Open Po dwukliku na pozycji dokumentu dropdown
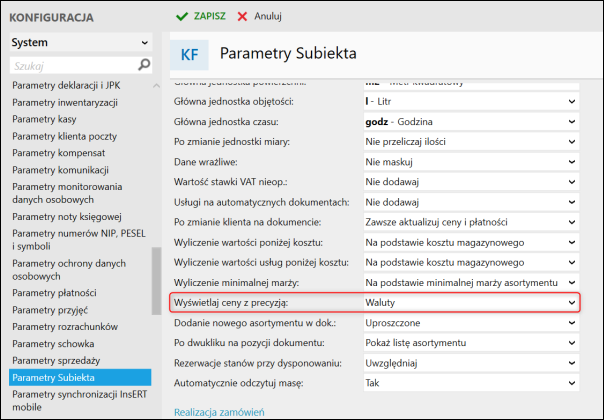Screen dimensions: 604x420 click(x=471, y=343)
